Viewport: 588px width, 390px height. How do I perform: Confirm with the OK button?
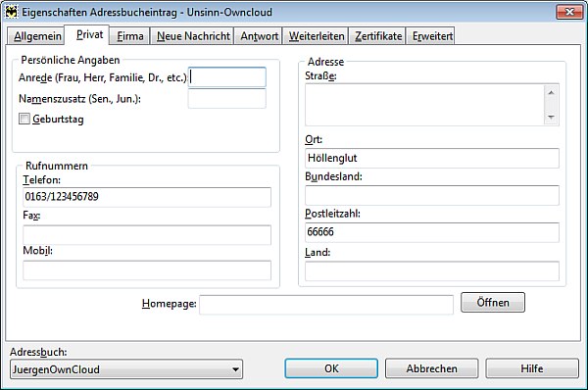[331, 368]
